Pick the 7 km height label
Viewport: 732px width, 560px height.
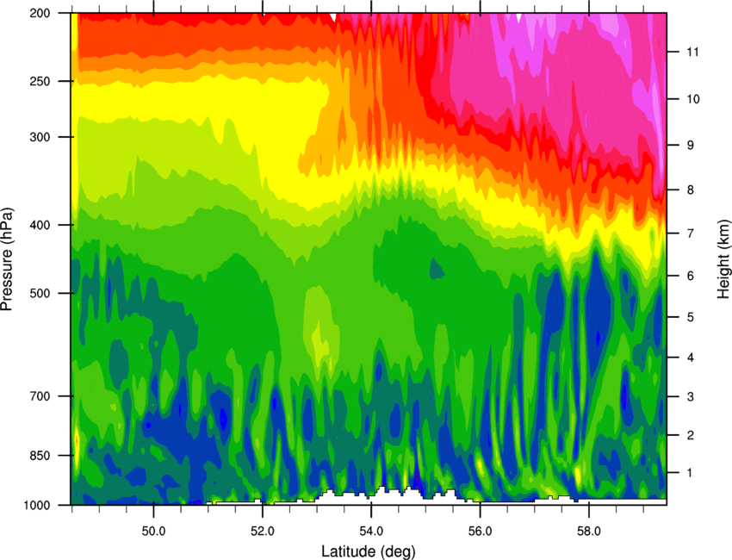690,233
